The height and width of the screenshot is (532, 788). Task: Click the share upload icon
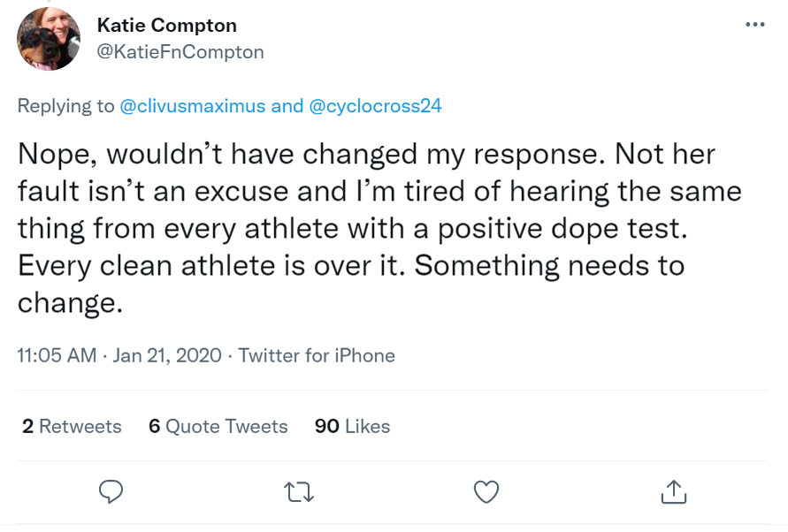pyautogui.click(x=673, y=490)
